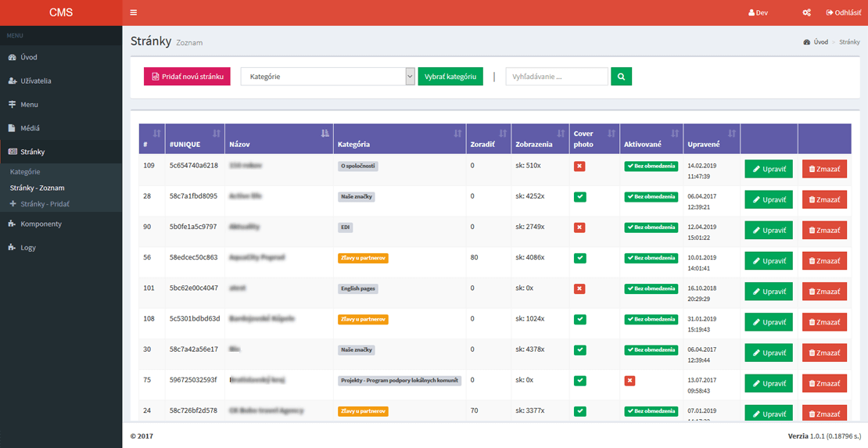The width and height of the screenshot is (868, 448).
Task: Open the Kategórie dropdown
Action: (x=328, y=77)
